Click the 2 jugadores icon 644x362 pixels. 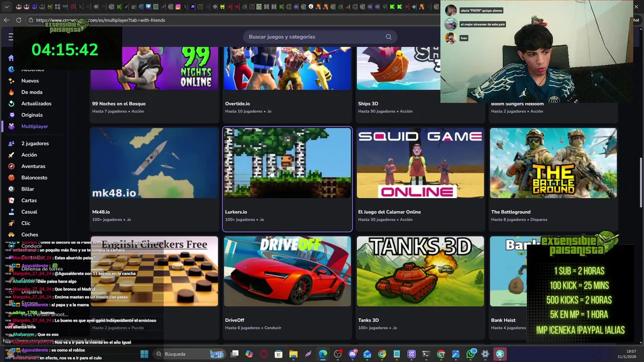(x=11, y=143)
